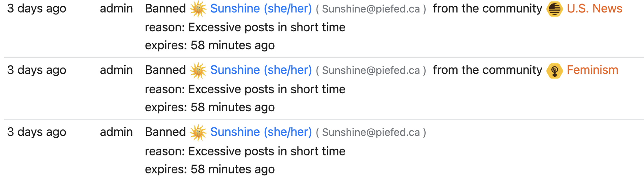Open Sunshine (she/her) profile in the entry without a community

pos(261,132)
